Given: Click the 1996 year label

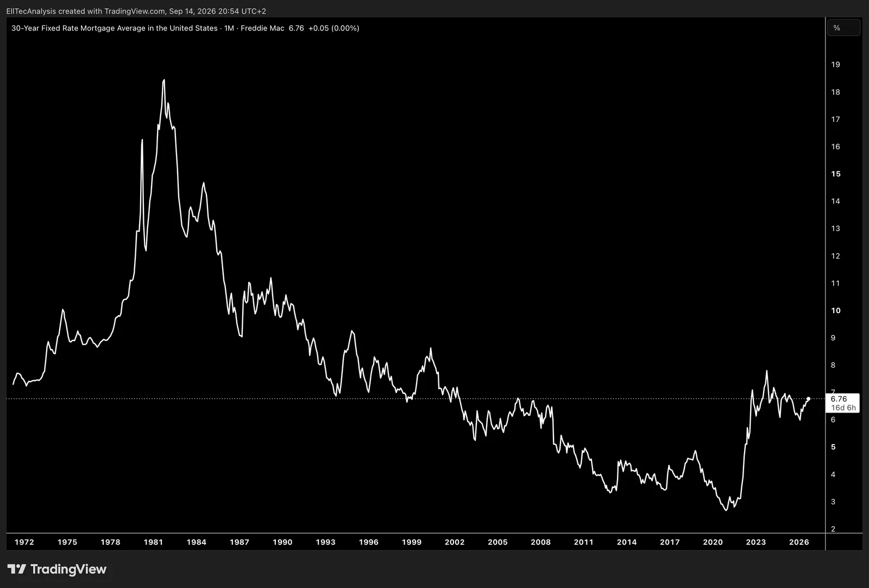Looking at the screenshot, I should tap(369, 542).
